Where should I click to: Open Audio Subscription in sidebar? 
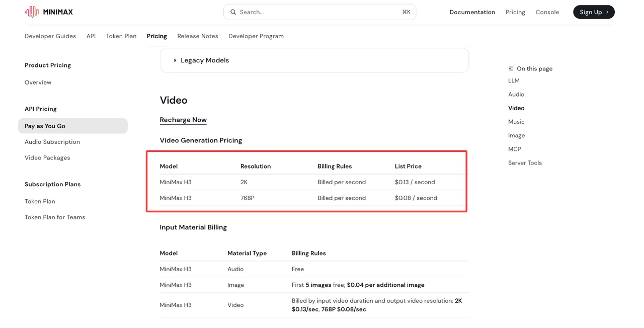52,142
